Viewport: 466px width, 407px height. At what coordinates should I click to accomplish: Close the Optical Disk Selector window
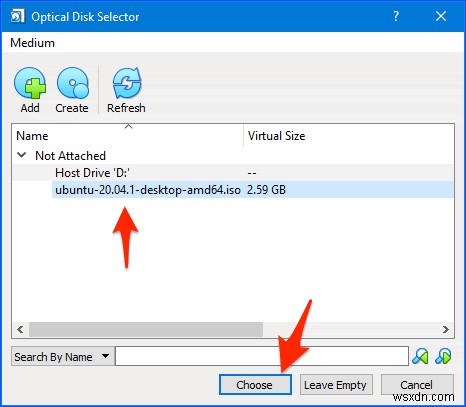[x=441, y=16]
